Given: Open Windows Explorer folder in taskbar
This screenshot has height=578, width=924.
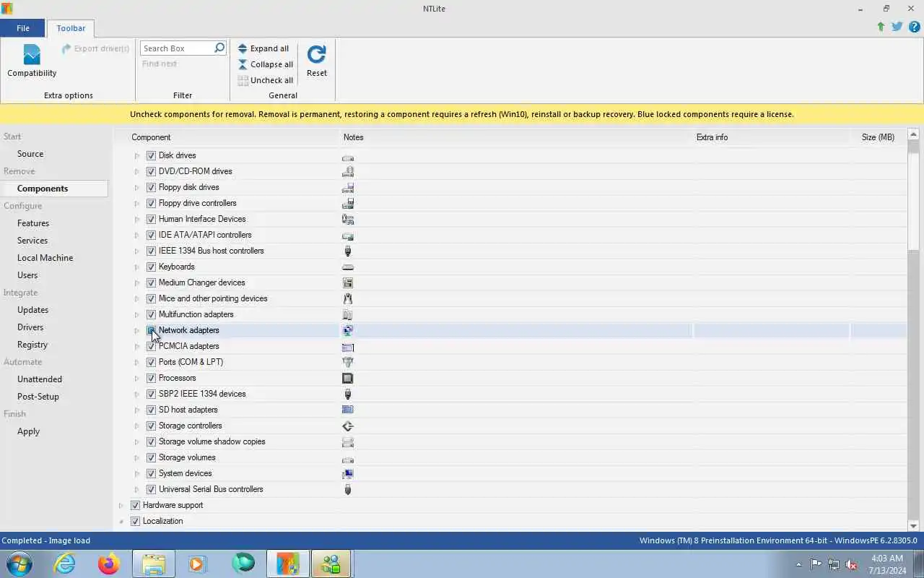Looking at the screenshot, I should tap(153, 564).
